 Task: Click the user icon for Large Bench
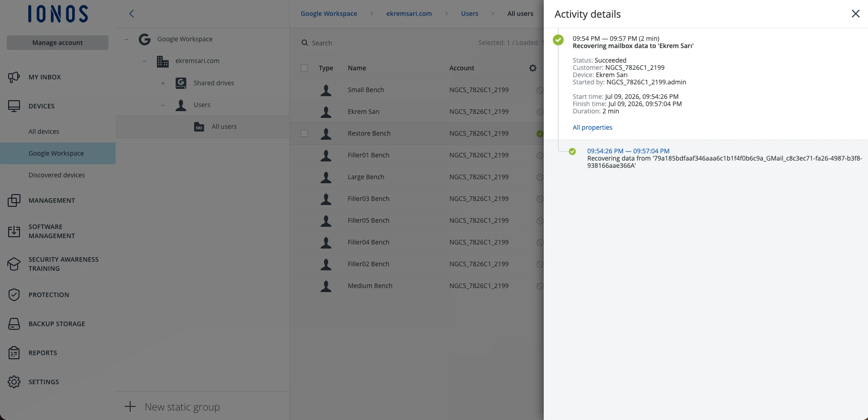[326, 177]
